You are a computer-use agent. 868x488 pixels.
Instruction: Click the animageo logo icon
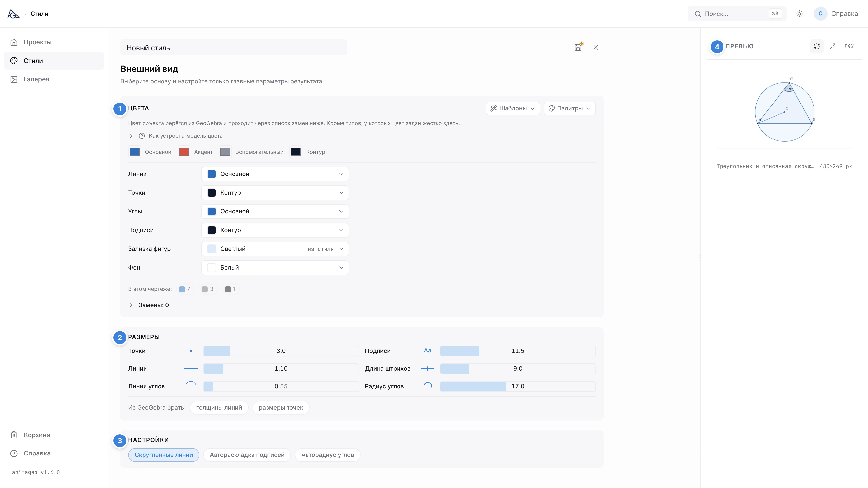point(14,14)
